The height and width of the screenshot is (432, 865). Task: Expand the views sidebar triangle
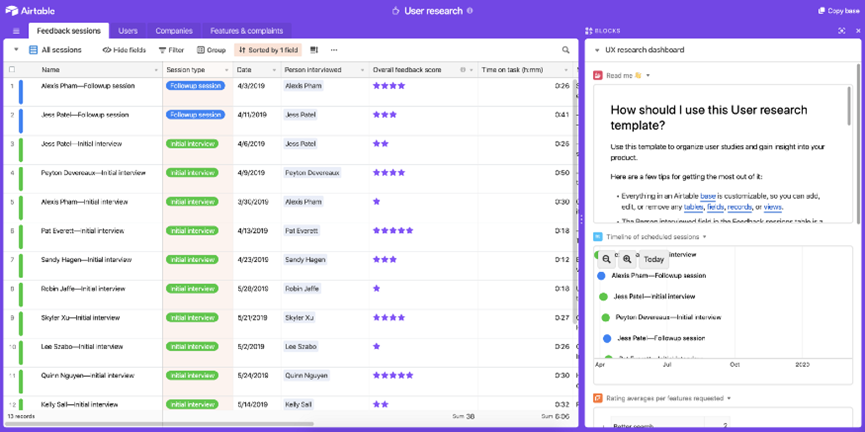pos(16,49)
